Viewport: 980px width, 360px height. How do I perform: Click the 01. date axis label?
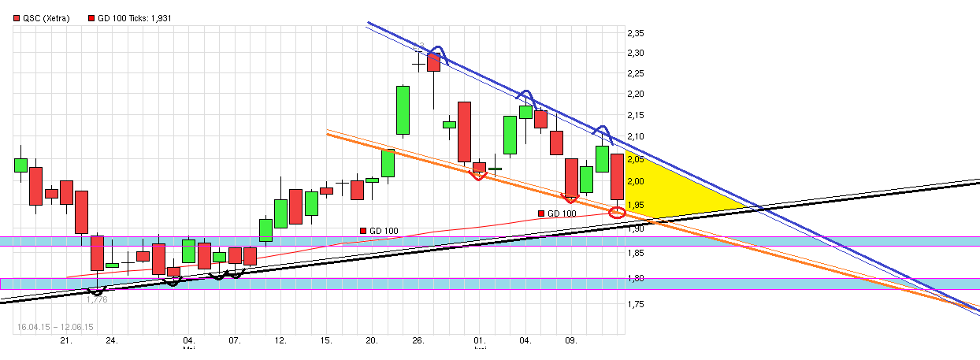tap(479, 341)
